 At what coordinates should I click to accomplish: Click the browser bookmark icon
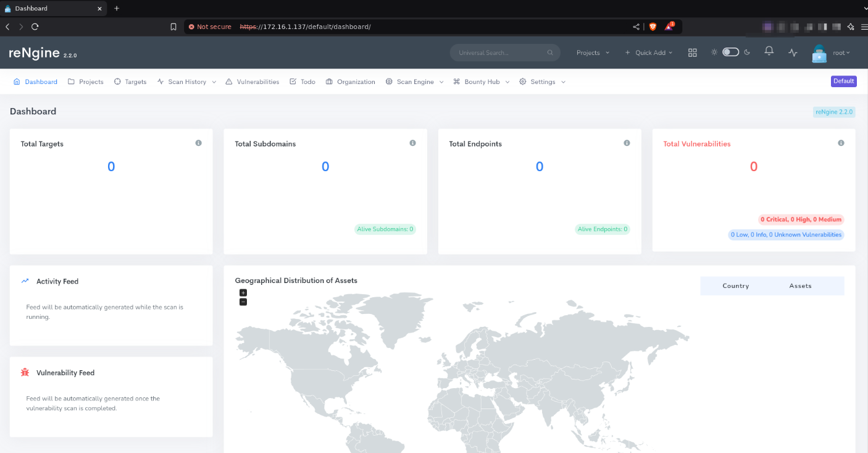(173, 27)
